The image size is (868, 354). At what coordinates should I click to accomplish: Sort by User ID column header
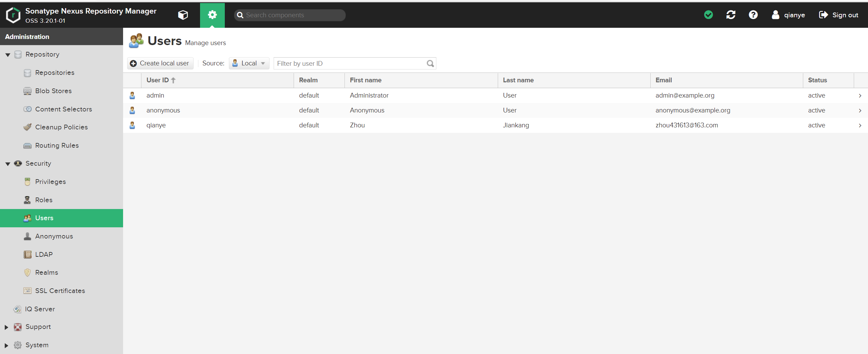[x=217, y=80]
